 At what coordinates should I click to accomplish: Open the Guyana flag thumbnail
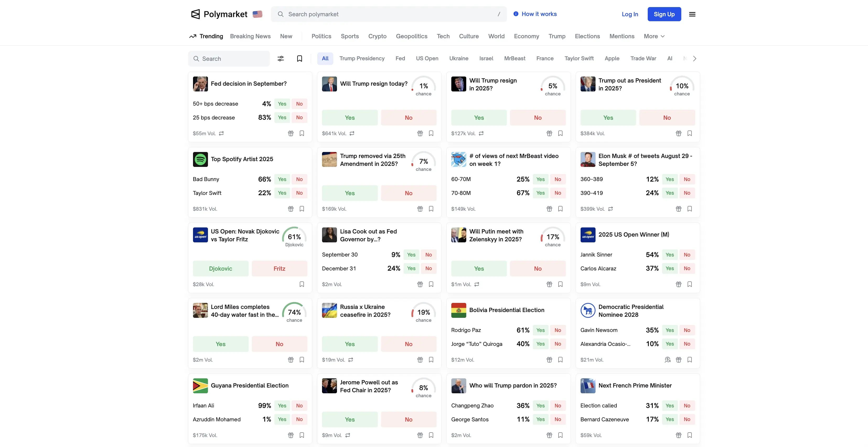[x=200, y=386]
